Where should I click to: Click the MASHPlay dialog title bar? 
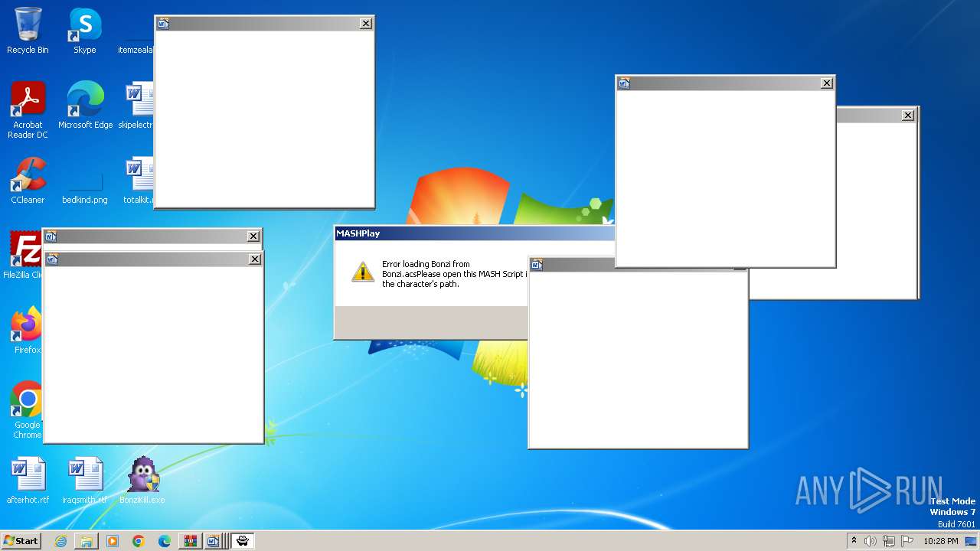pyautogui.click(x=475, y=233)
